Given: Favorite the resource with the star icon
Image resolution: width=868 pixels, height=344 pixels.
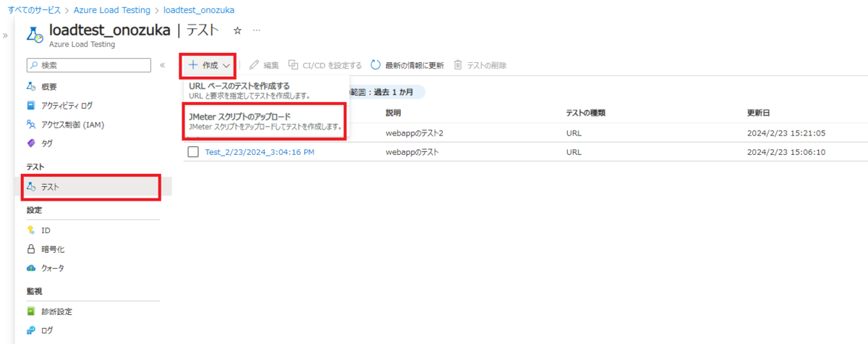Looking at the screenshot, I should [x=237, y=30].
